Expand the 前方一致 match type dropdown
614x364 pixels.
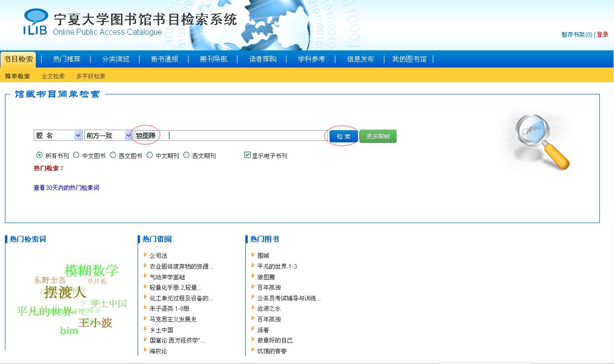coord(108,136)
